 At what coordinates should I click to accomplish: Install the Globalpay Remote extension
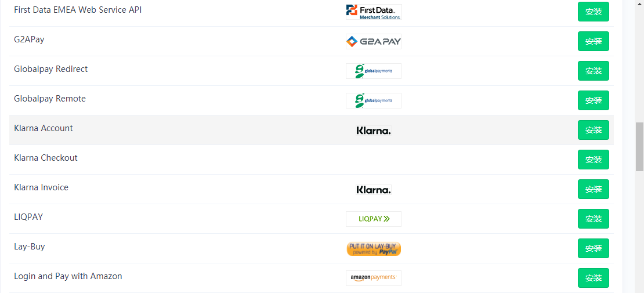[593, 100]
